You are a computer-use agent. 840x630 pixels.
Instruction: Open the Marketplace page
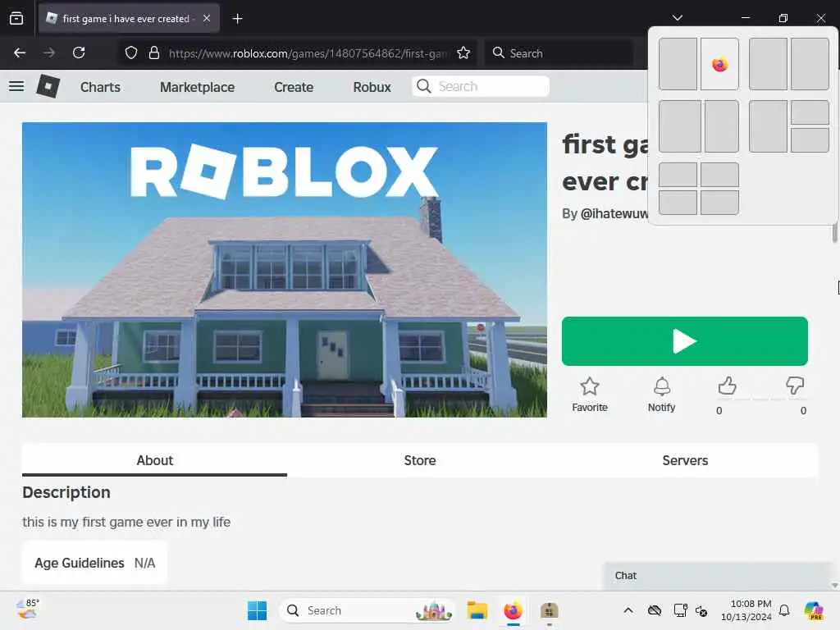[x=197, y=87]
